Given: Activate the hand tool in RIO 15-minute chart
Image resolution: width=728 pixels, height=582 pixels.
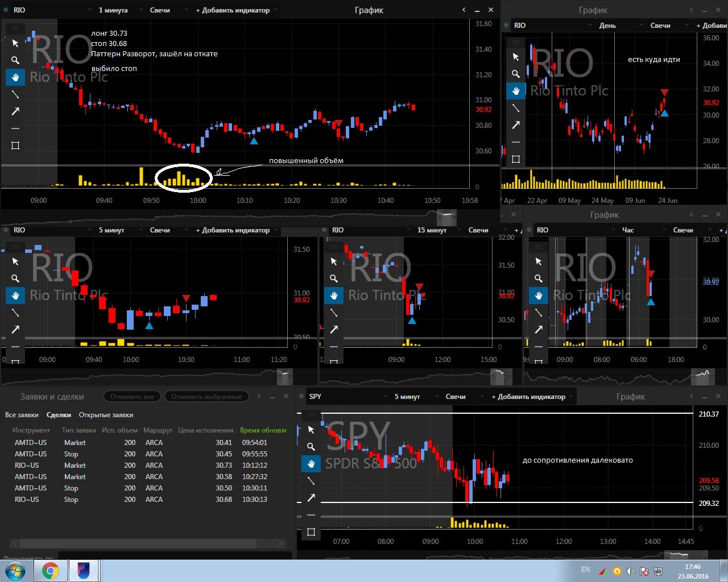Looking at the screenshot, I should coord(334,296).
